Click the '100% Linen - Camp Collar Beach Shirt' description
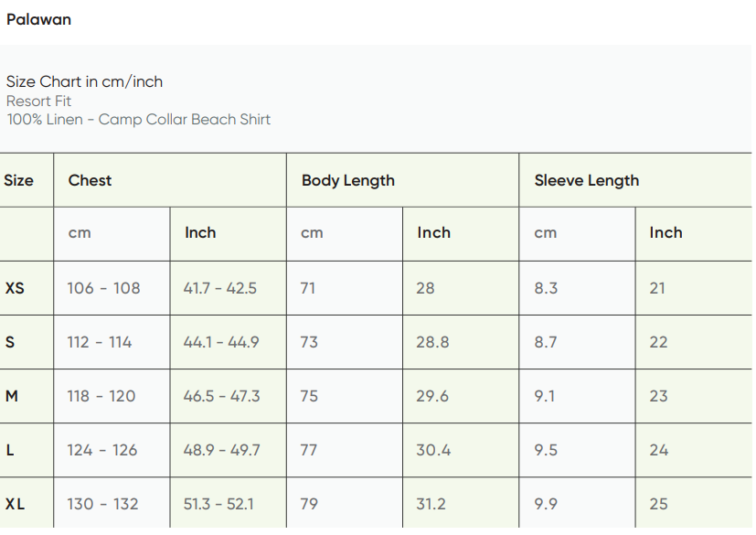This screenshot has width=756, height=535. tap(138, 119)
